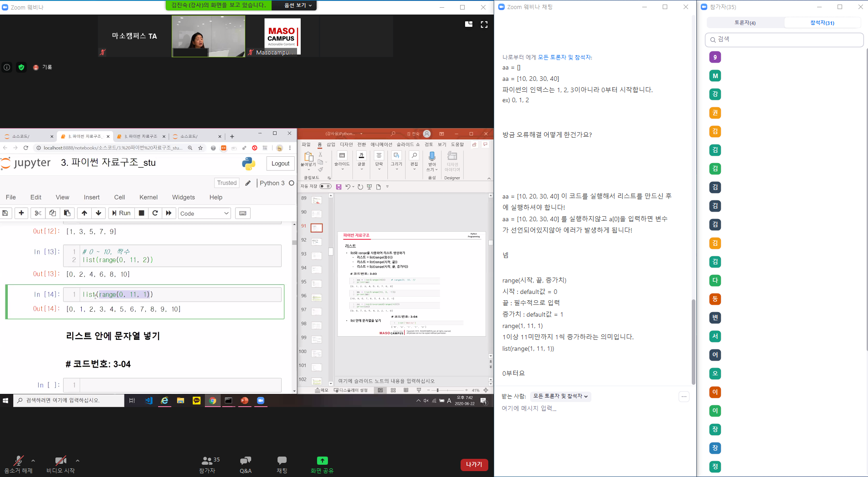Open the Q&A panel icon

coord(245,461)
